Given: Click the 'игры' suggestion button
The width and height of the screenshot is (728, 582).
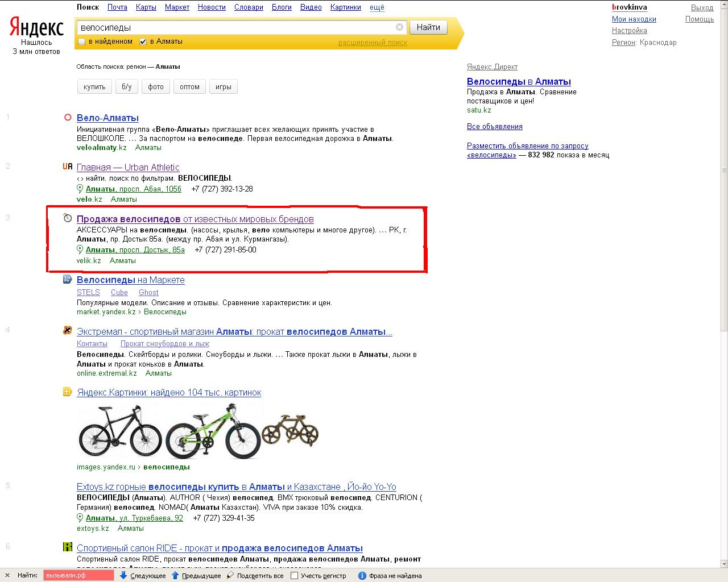Looking at the screenshot, I should click(224, 87).
